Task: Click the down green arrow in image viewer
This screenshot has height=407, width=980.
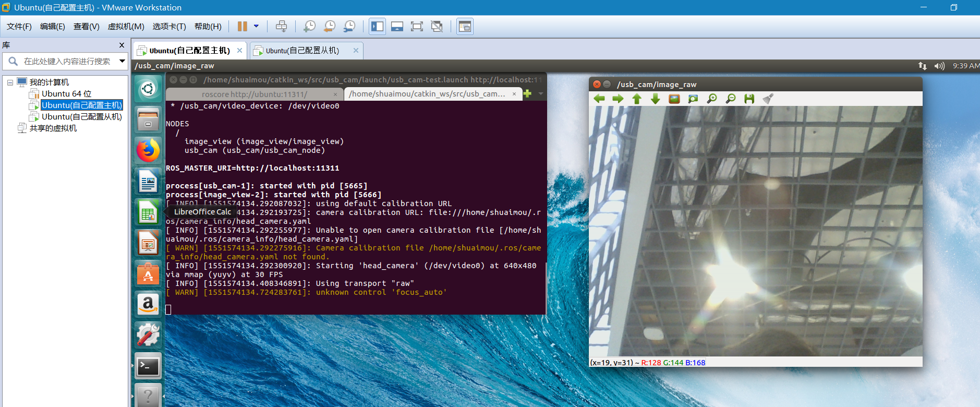Action: pos(656,99)
